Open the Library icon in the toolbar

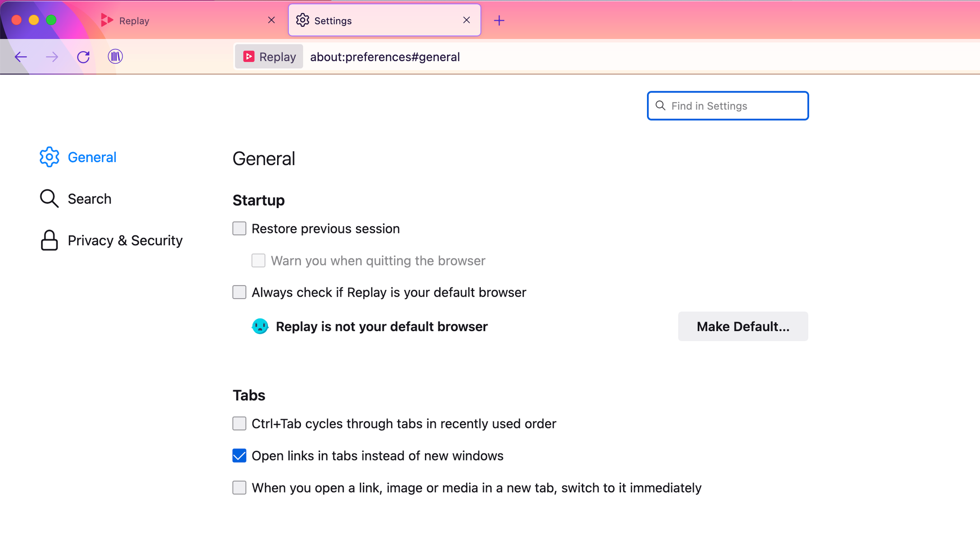pyautogui.click(x=115, y=56)
